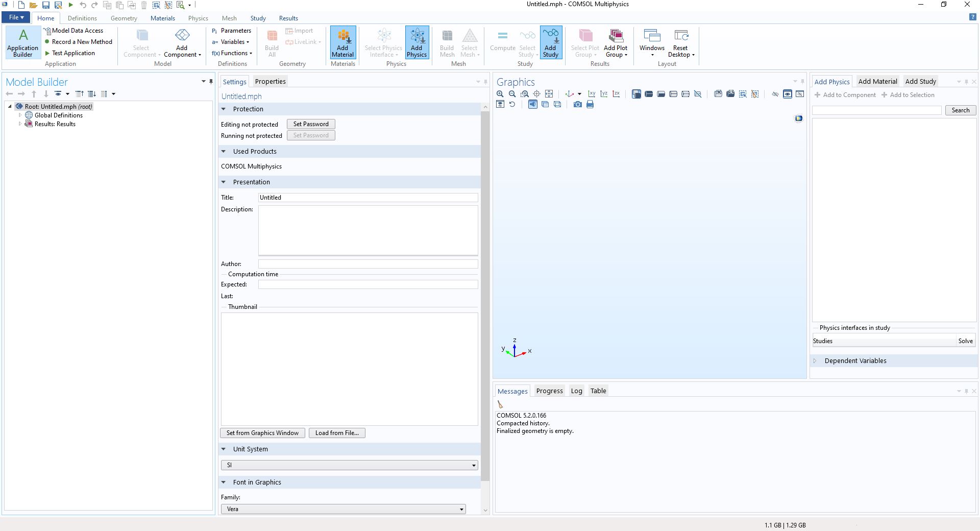Click the Zoom In icon in Graphics toolbar
980x531 pixels.
point(500,94)
